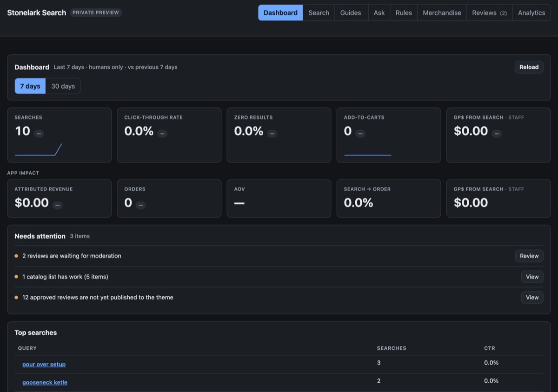Click the Stonelark Search title

pyautogui.click(x=37, y=13)
